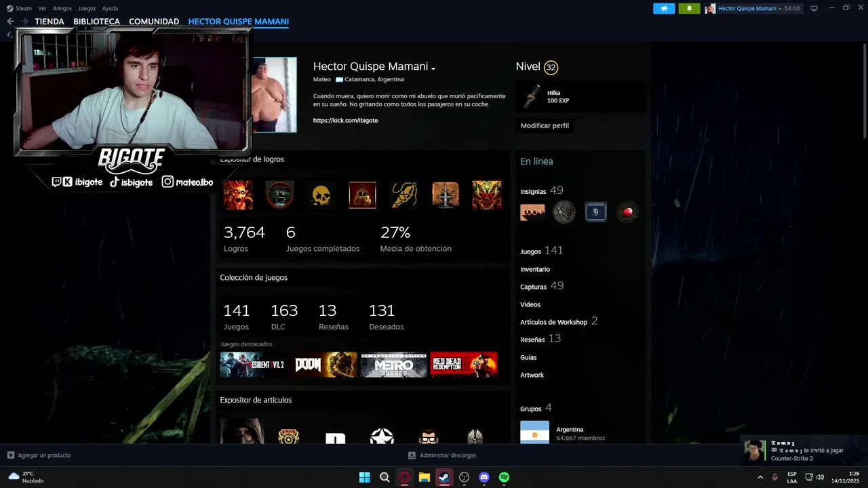Click the Argentina group flag icon
This screenshot has width=868, height=488.
(534, 432)
